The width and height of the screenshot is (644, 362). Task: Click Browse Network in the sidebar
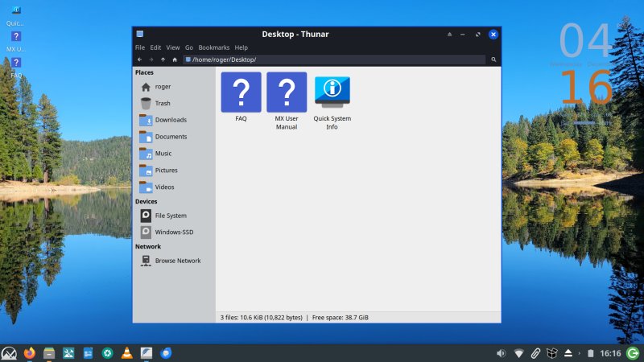click(177, 261)
